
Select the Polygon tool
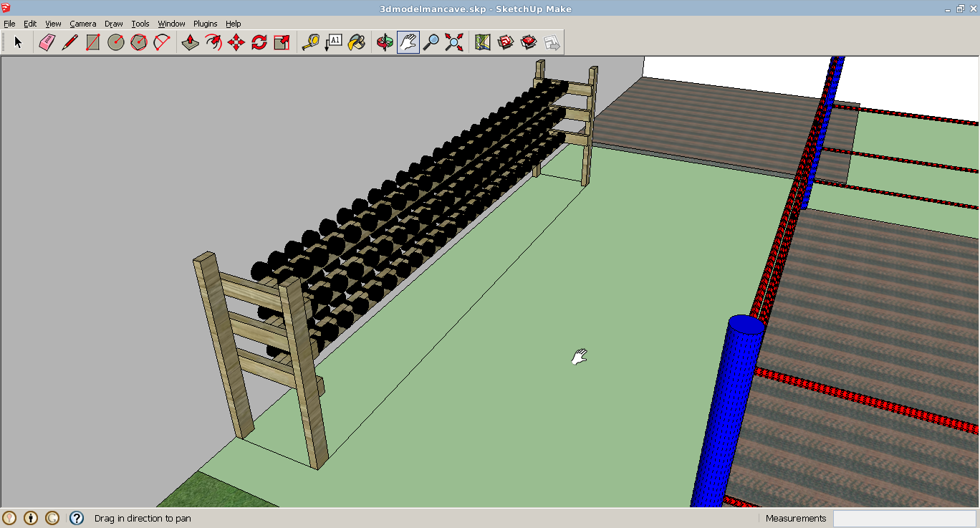pos(139,42)
